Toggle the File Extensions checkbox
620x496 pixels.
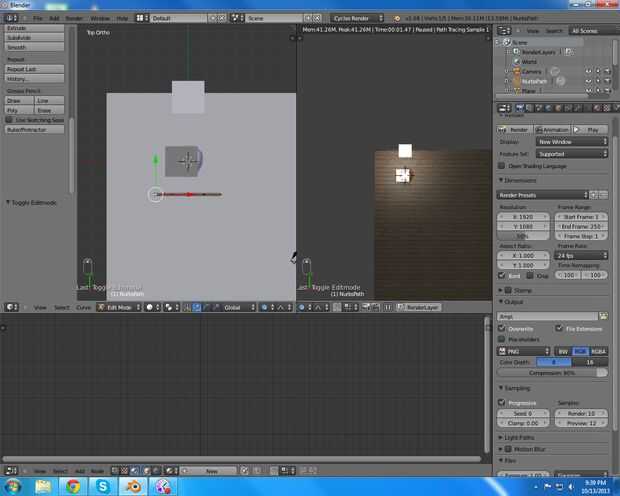pyautogui.click(x=559, y=328)
